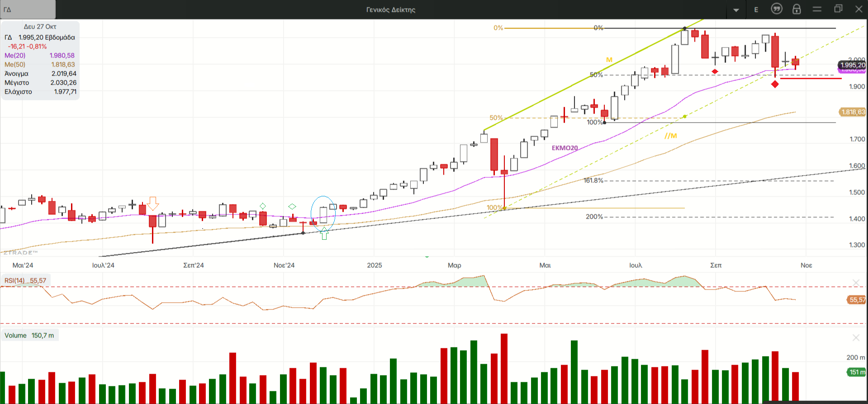Switch to the ΓΔ tab

click(27, 10)
